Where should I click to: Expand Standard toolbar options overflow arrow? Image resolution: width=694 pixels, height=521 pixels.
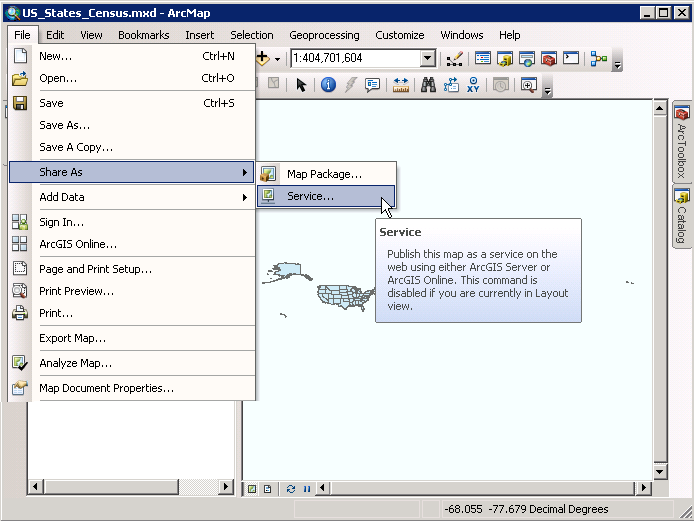[x=617, y=62]
